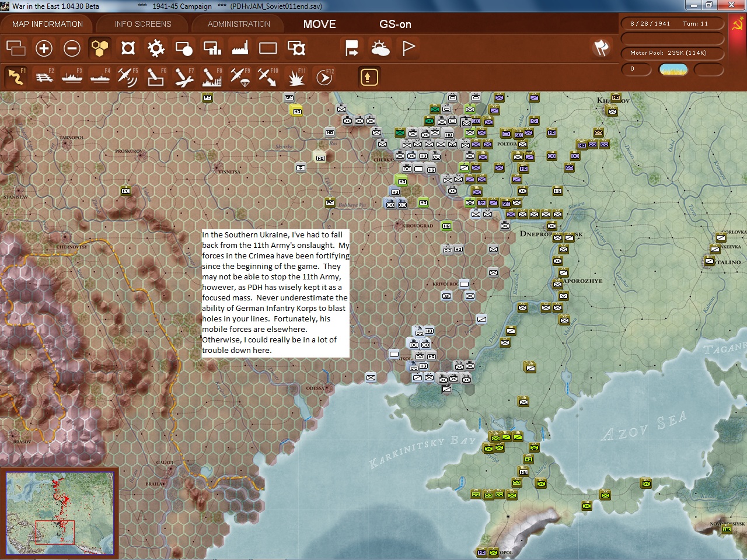Image resolution: width=747 pixels, height=560 pixels.
Task: Click the Karkinitsky Bay label
Action: tap(423, 452)
